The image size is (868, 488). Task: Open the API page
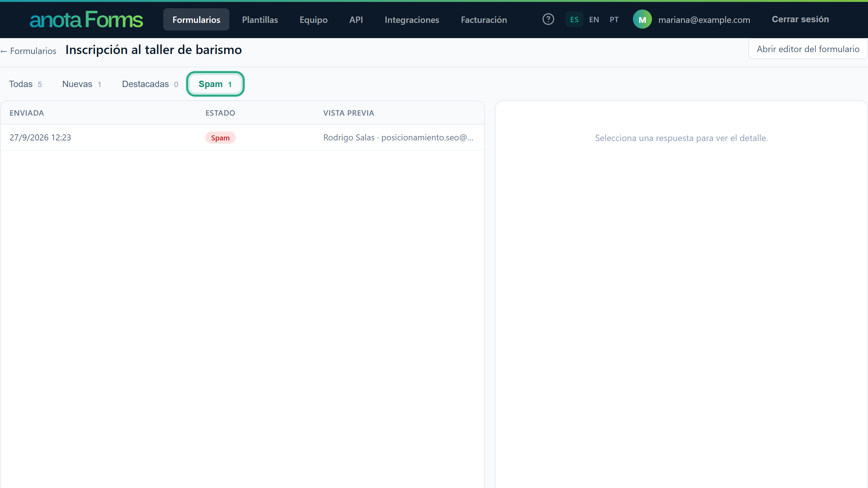[356, 20]
